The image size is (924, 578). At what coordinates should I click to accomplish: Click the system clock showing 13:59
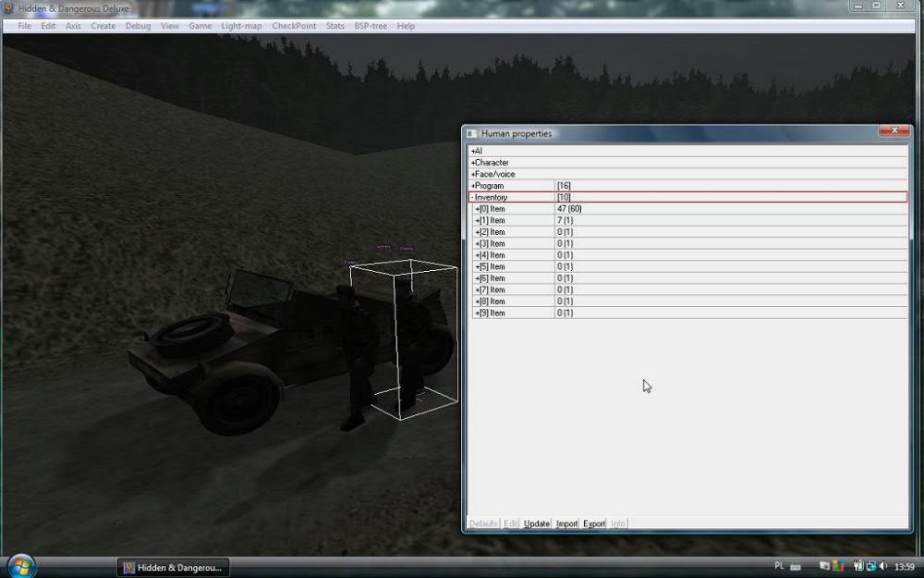905,567
